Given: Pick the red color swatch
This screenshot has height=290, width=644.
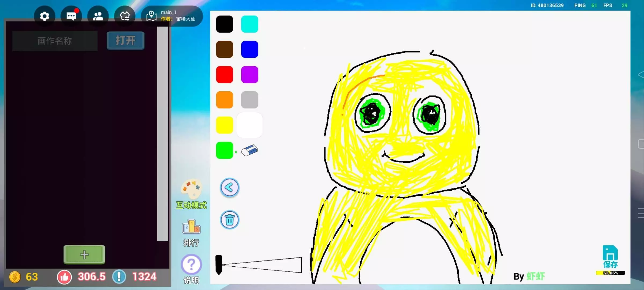Looking at the screenshot, I should [x=225, y=75].
